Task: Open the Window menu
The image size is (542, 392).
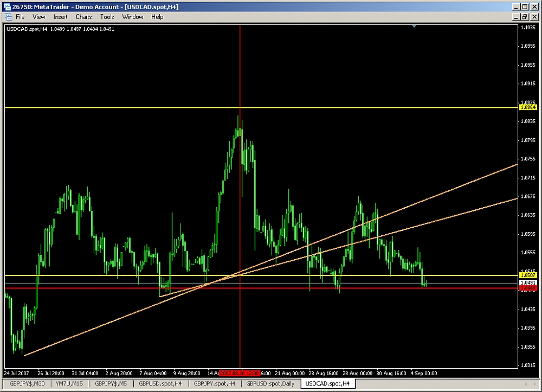Action: (x=132, y=17)
